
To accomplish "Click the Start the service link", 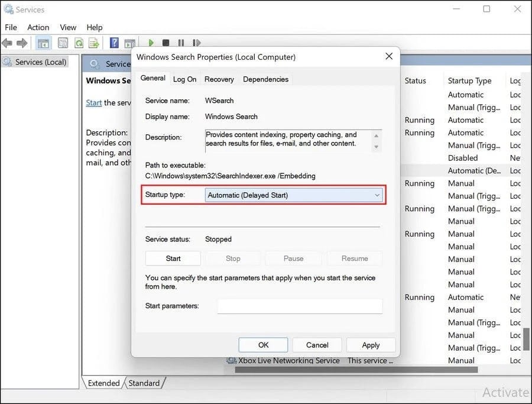I will point(93,102).
